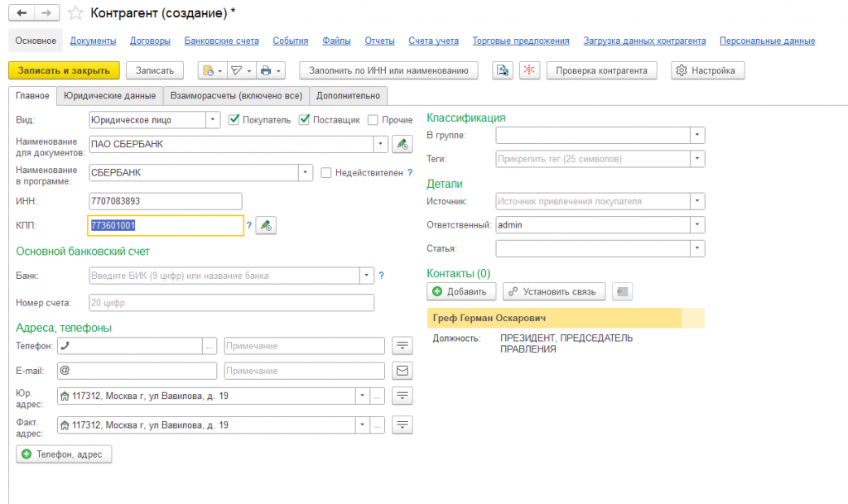The image size is (848, 504).
Task: Click lines icon next to Юр. адрес
Action: point(402,396)
